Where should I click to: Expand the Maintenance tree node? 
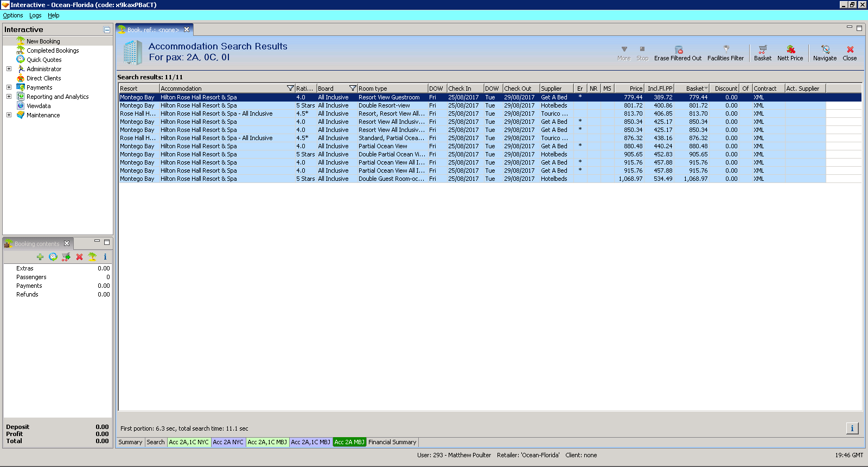9,115
